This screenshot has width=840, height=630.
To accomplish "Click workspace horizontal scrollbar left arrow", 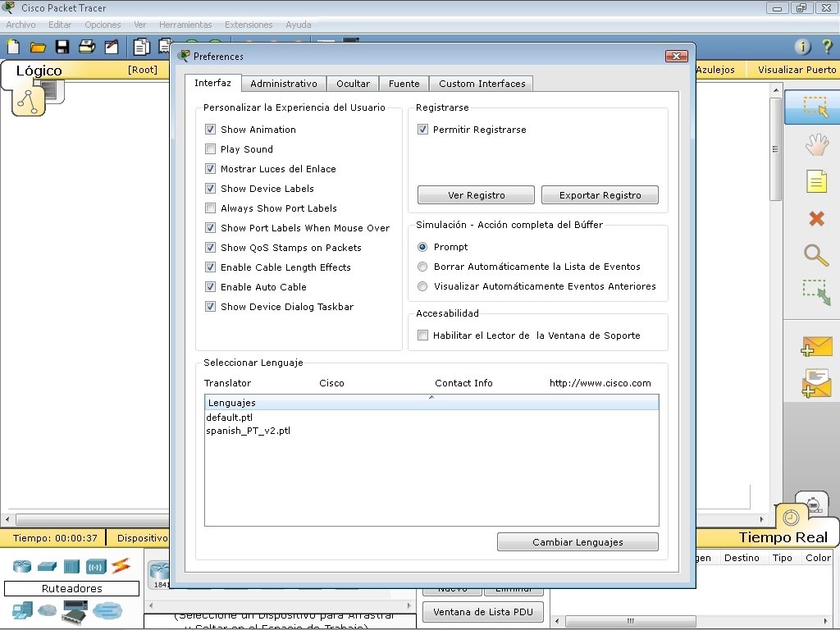I will click(7, 519).
